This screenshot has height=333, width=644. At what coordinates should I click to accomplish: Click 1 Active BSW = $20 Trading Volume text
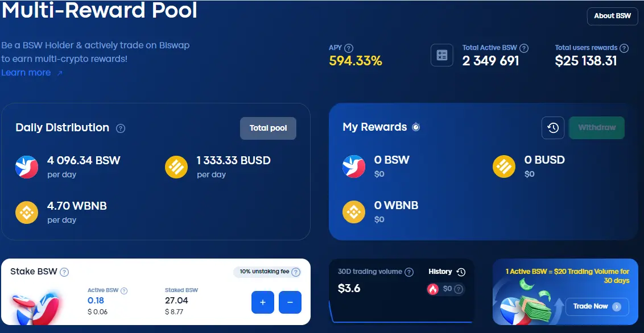tap(568, 276)
